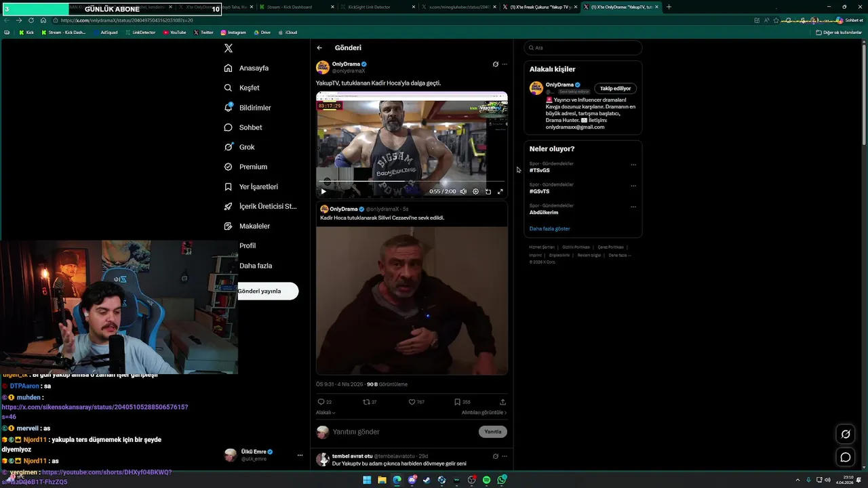Screen dimensions: 868x488
Task: Open Keşfet explore page
Action: tap(242, 87)
